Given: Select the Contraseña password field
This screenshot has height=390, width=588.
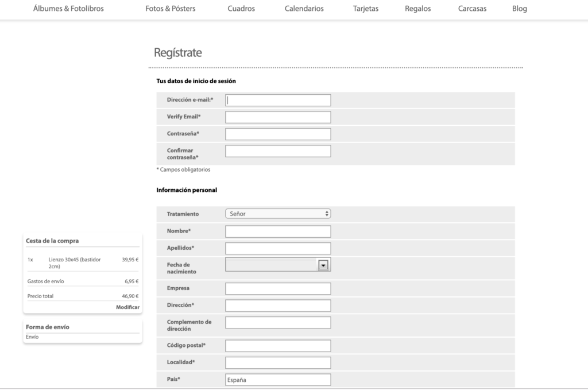Looking at the screenshot, I should 278,134.
